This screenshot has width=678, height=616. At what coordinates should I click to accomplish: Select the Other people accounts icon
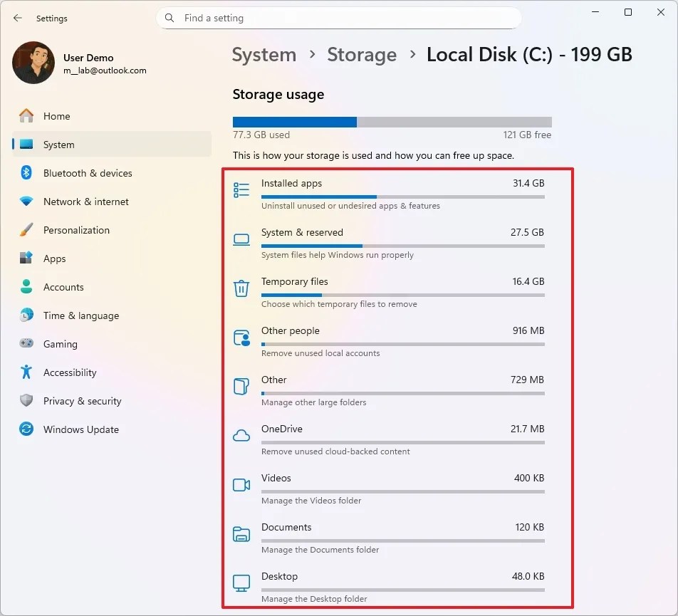point(241,336)
